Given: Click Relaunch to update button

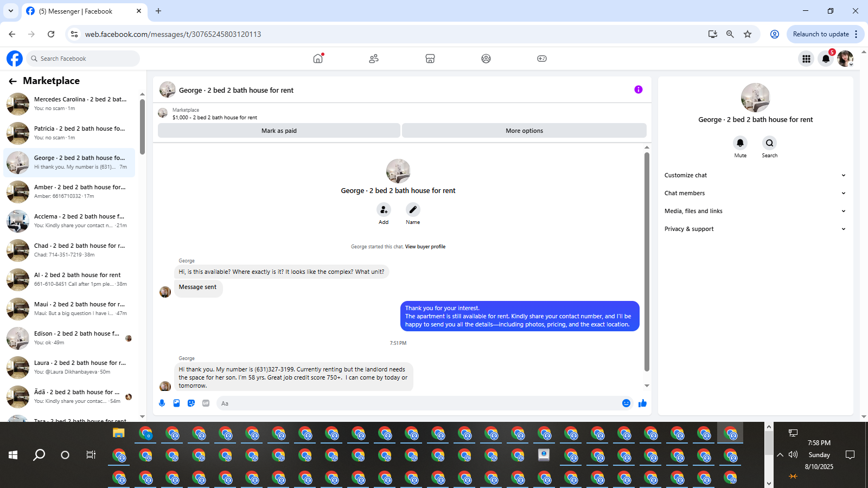Looking at the screenshot, I should pos(821,34).
